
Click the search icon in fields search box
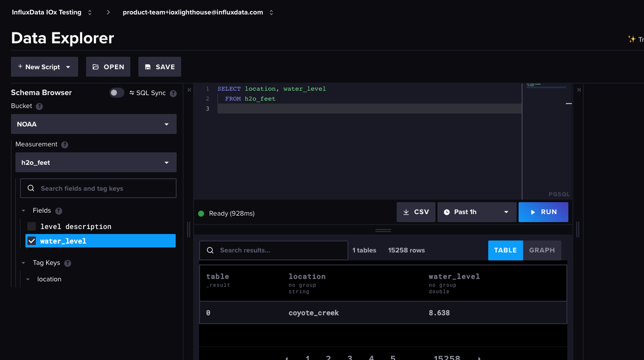click(x=30, y=188)
